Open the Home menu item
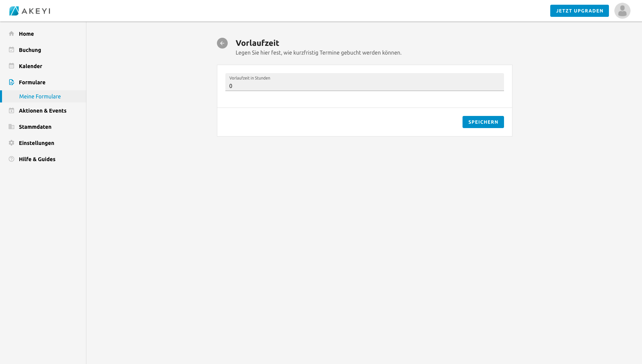This screenshot has width=642, height=364. (x=26, y=34)
